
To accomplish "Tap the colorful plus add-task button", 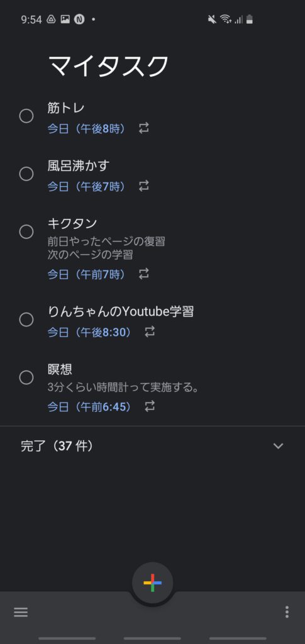I will point(152,582).
